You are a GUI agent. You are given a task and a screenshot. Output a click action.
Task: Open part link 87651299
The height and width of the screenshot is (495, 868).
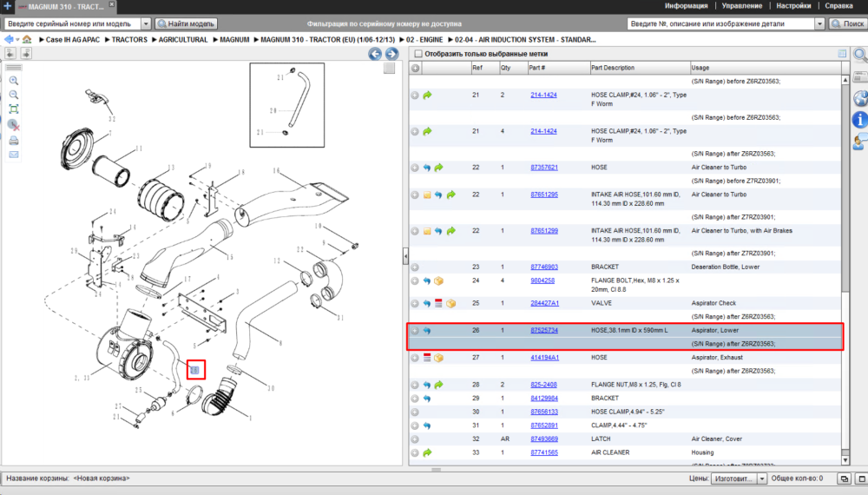543,231
